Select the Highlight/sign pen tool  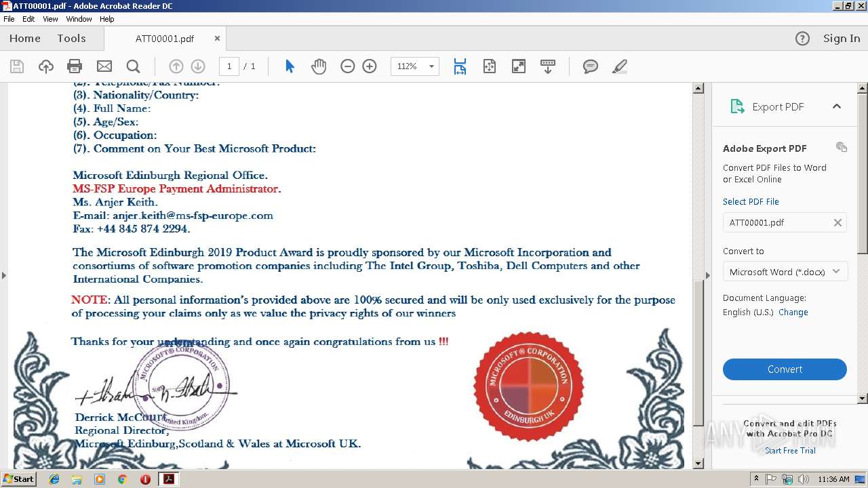[x=619, y=66]
